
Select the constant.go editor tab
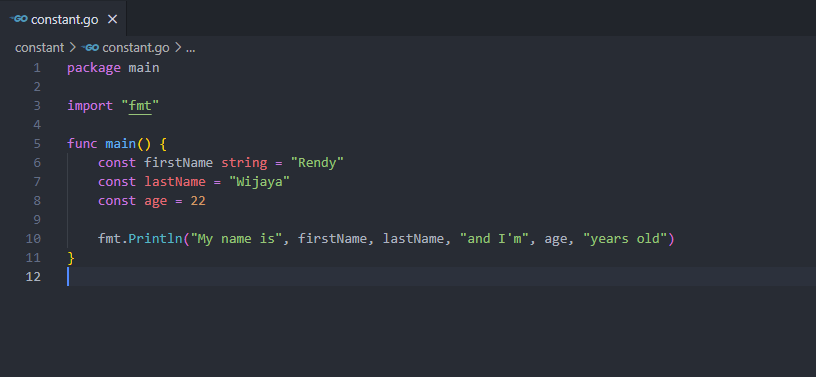coord(63,19)
